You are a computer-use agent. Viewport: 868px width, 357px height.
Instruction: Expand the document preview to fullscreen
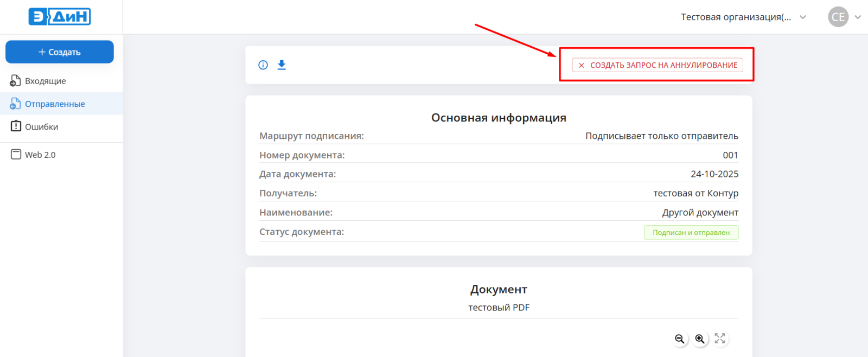pyautogui.click(x=720, y=339)
